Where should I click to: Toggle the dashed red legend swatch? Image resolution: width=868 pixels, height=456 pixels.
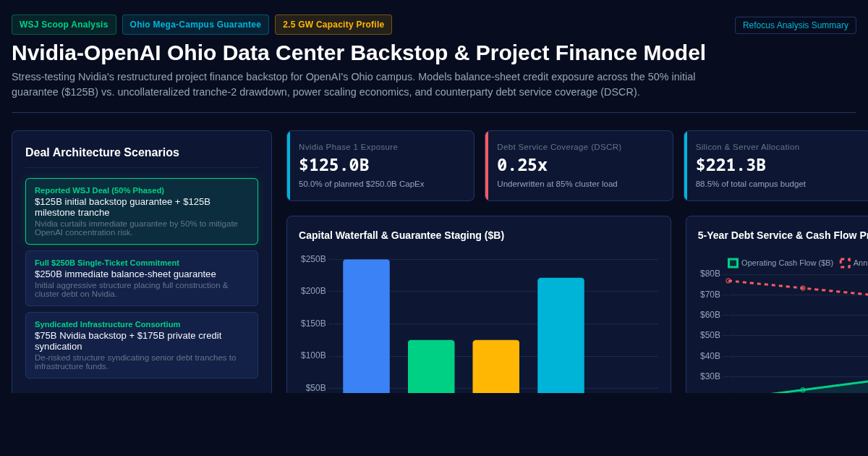pos(845,263)
